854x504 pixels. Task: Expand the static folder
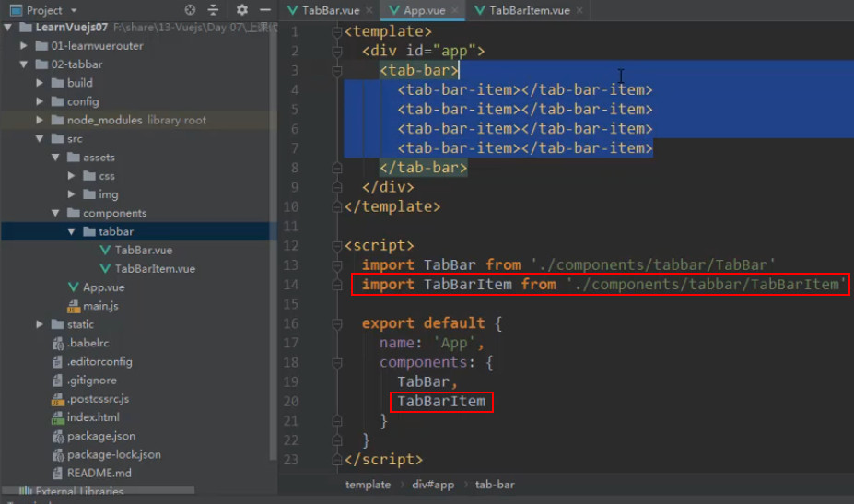40,324
